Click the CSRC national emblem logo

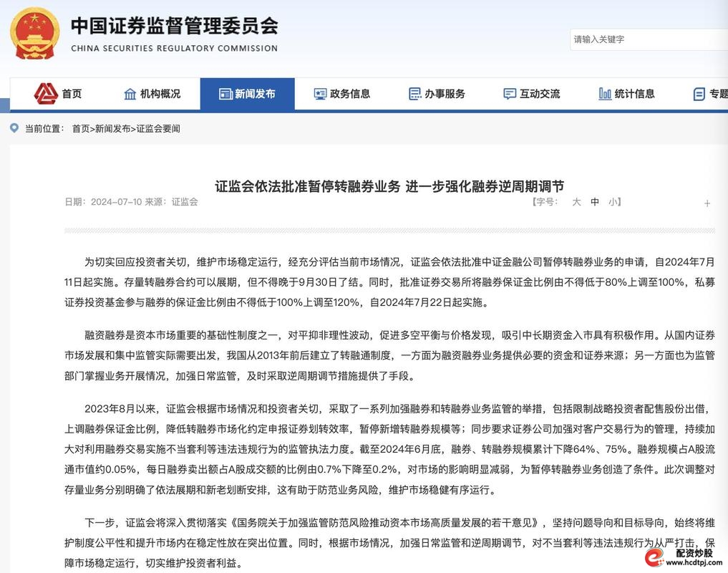[34, 34]
